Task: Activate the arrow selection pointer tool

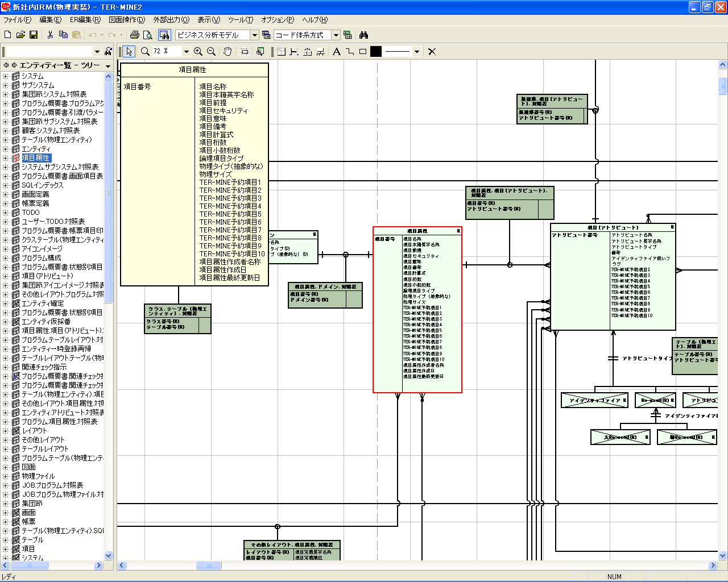Action: coord(129,51)
